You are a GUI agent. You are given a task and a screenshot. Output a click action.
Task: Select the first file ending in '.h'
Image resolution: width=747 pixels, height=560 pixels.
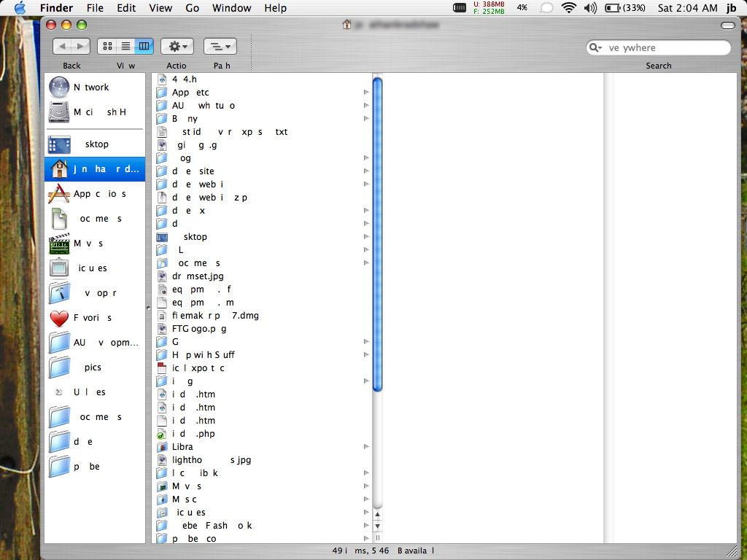(177, 79)
